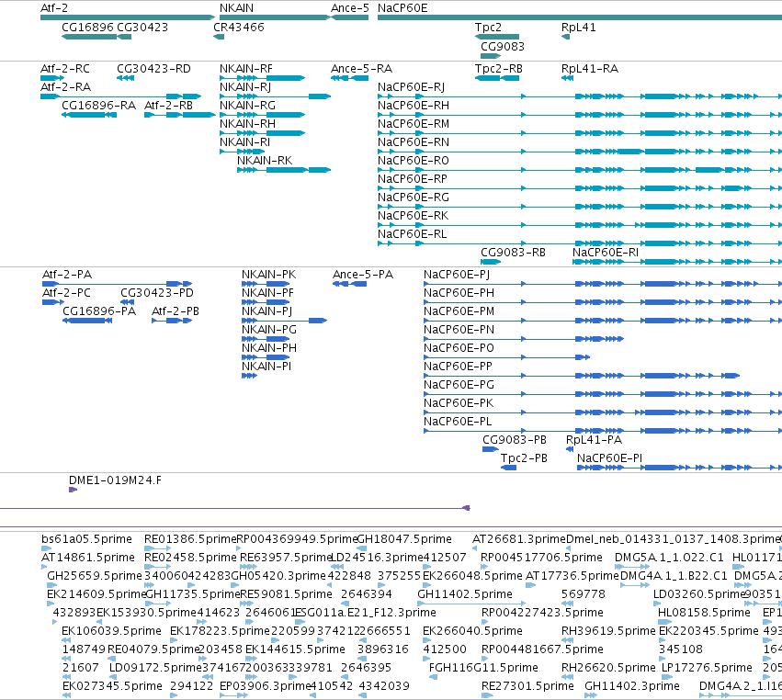
Task: Click the Ance-5 gene label
Action: 349,8
